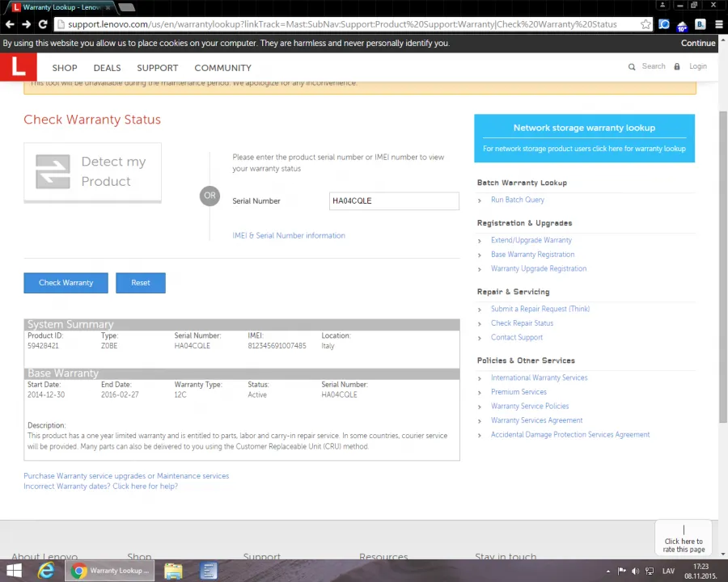The height and width of the screenshot is (582, 728).
Task: Open SUPPORT menu
Action: (158, 68)
